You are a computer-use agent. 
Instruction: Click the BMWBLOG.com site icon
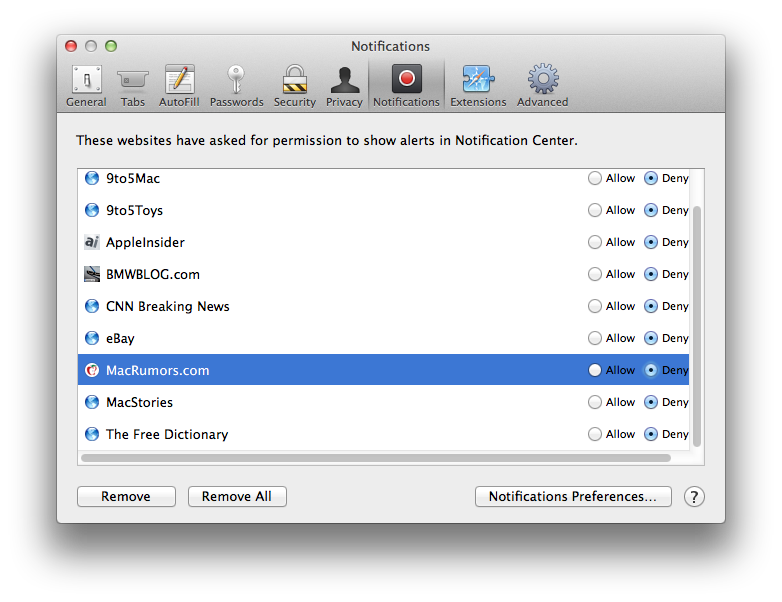click(92, 274)
